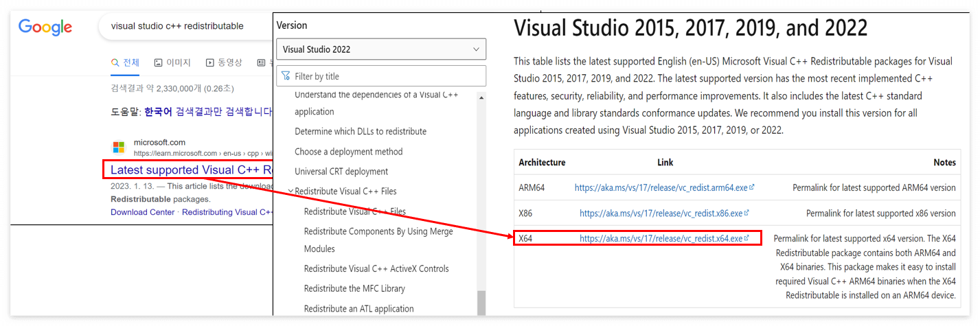Open the Redistributing Visual C++ sitelink
980x326 pixels.
click(228, 212)
